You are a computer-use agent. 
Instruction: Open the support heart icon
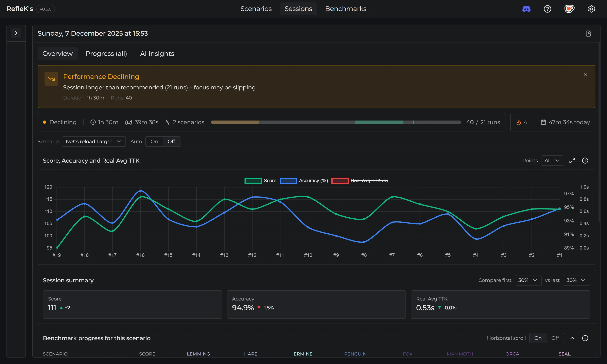tap(569, 9)
